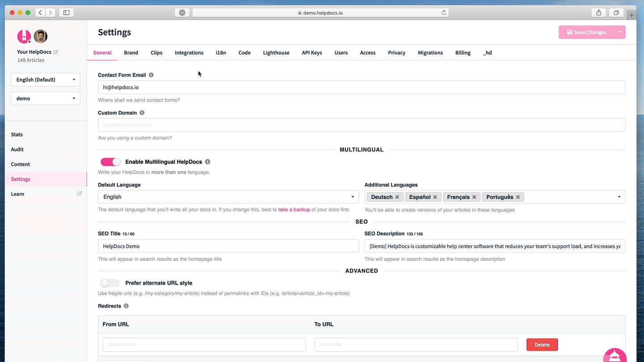The width and height of the screenshot is (644, 362).
Task: Click the Contact Form Email field
Action: coord(361,87)
